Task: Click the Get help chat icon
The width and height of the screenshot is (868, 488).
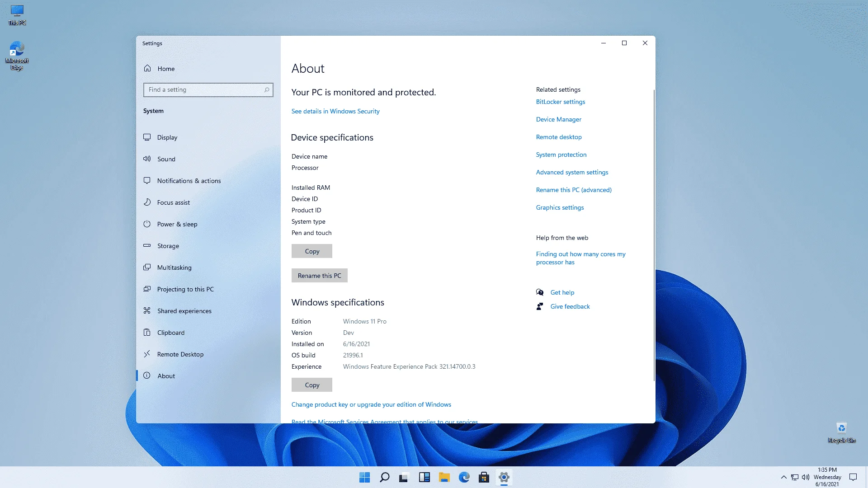Action: click(x=540, y=292)
